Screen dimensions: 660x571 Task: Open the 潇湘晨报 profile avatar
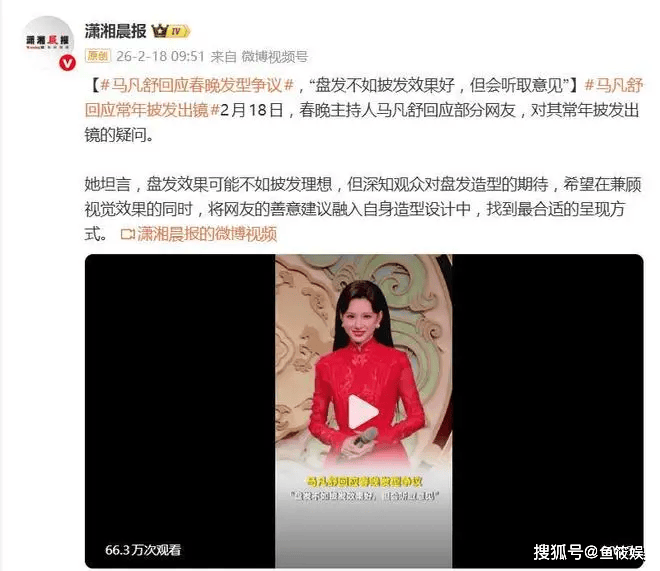48,41
